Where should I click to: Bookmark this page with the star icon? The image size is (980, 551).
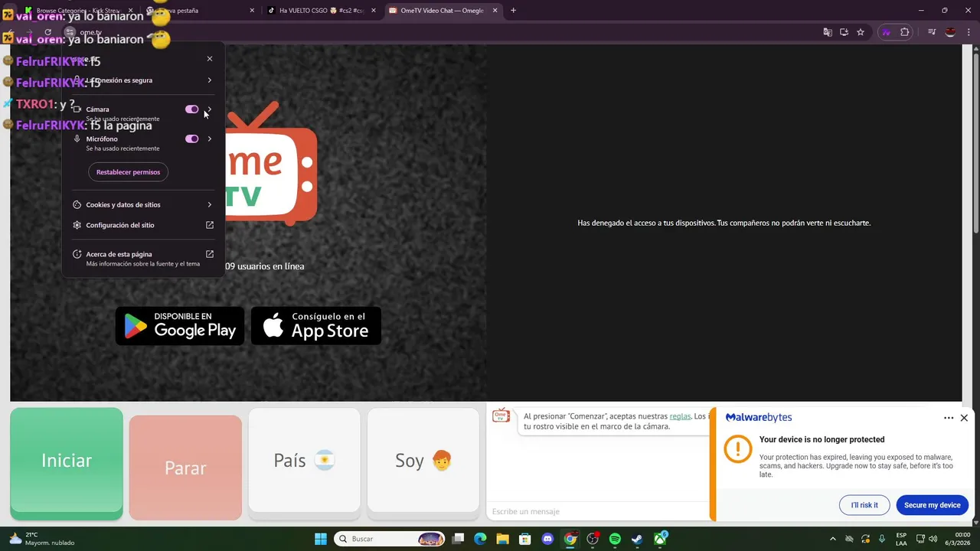click(x=861, y=32)
